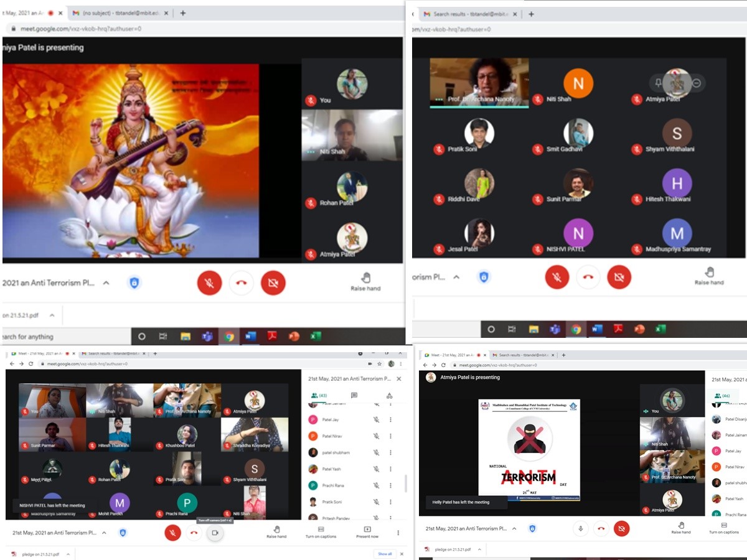Turn on camera in the top-right Meet window

coord(619,277)
